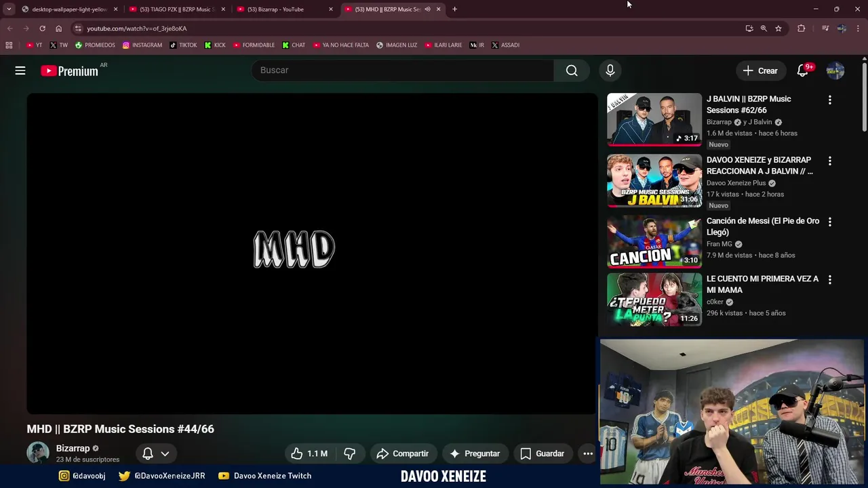The image size is (868, 488).
Task: Start voice search with the microphone
Action: 610,70
